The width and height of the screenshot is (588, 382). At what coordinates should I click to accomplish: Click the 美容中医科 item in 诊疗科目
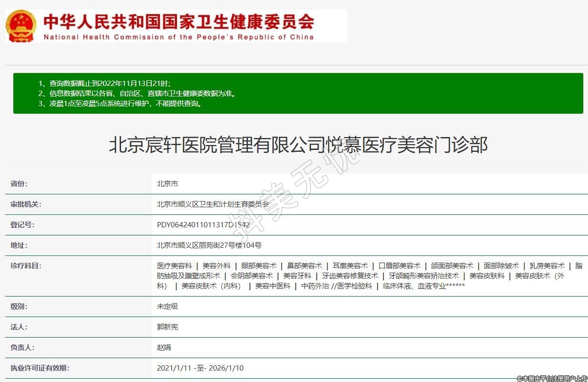point(272,286)
